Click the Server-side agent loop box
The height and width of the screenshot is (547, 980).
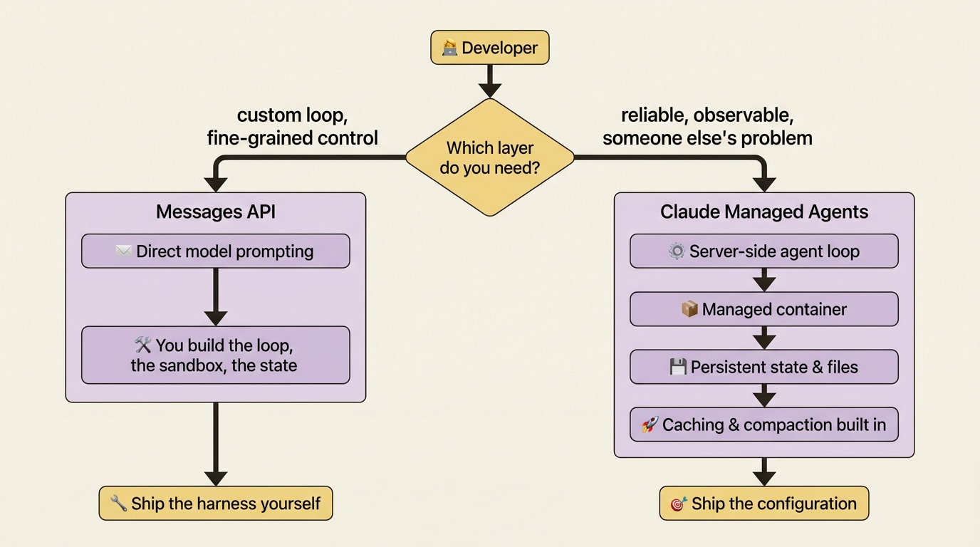764,251
